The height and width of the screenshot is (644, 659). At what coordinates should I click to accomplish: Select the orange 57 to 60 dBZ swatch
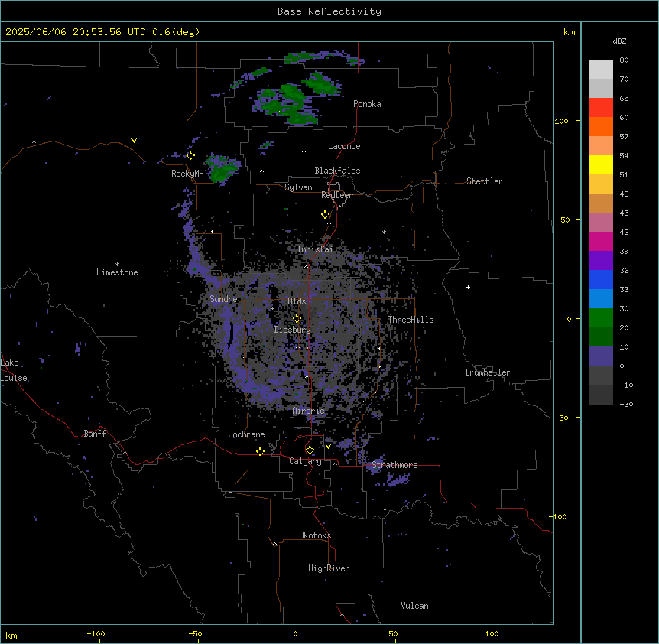pyautogui.click(x=601, y=126)
